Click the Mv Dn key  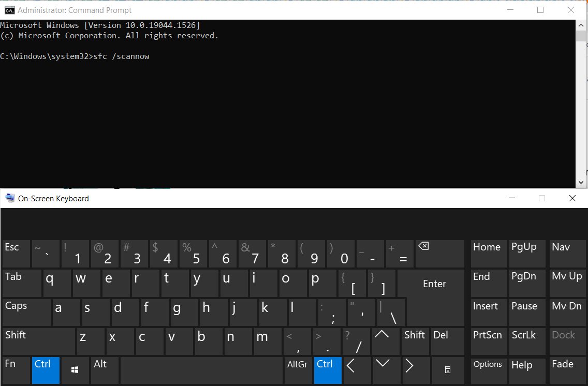(567, 312)
